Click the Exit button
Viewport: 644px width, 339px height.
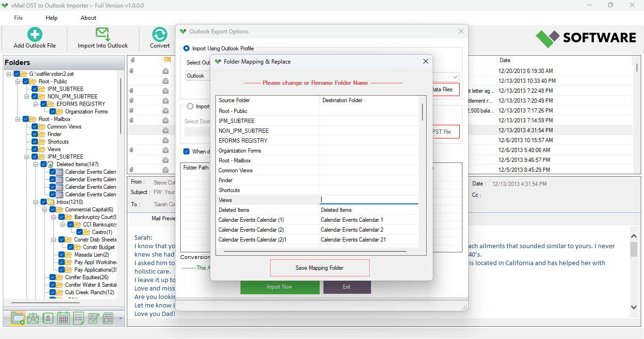347,287
